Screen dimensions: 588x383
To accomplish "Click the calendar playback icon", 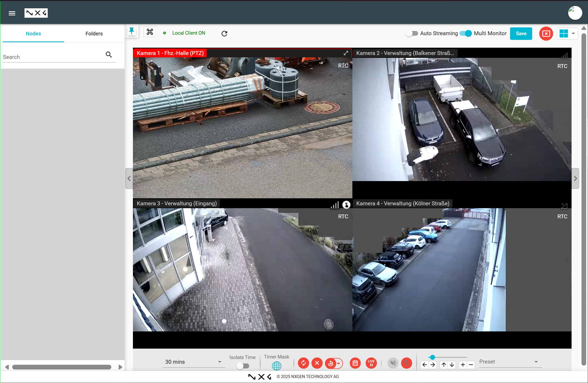I will (x=355, y=363).
